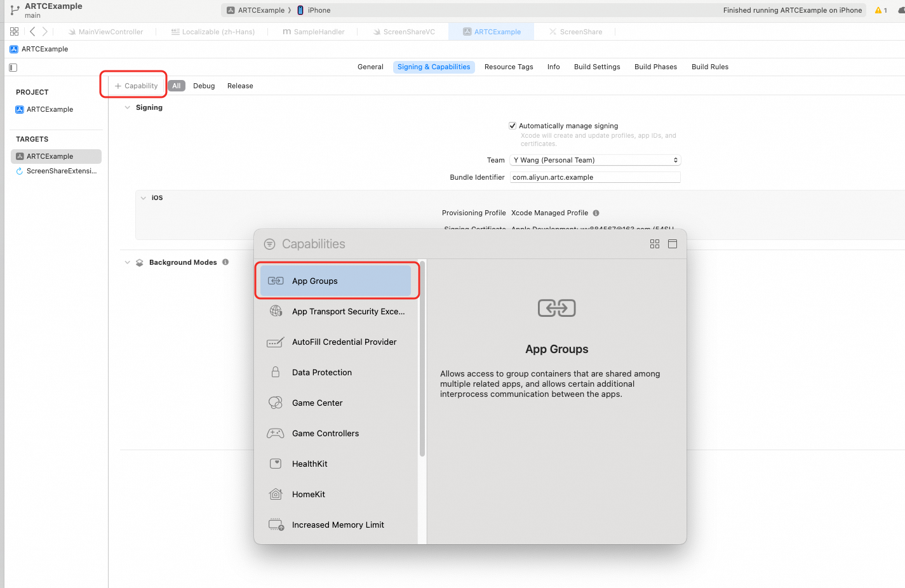The image size is (905, 588).
Task: Open the Build Rules tab
Action: [x=710, y=67]
